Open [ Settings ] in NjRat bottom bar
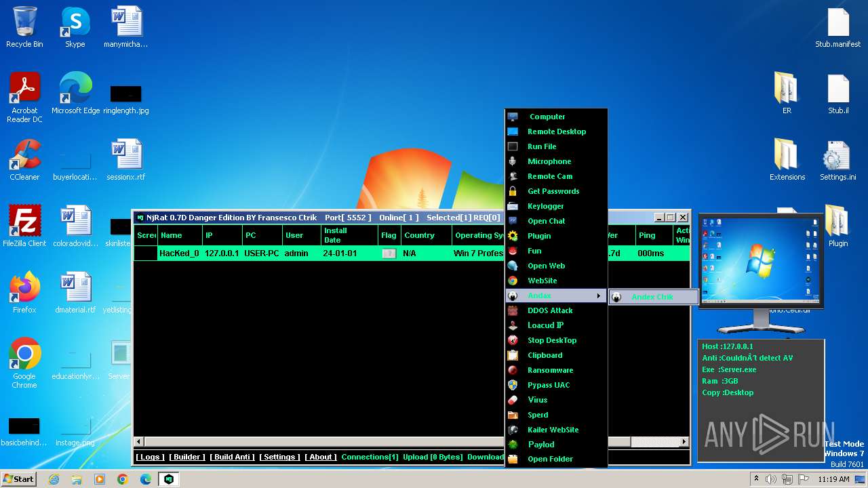Screen dimensions: 868x488 point(279,457)
